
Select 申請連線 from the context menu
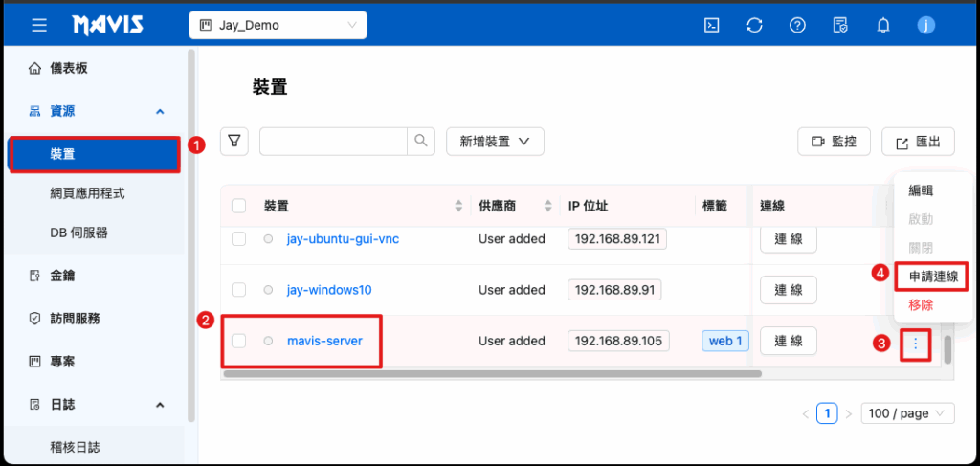933,277
